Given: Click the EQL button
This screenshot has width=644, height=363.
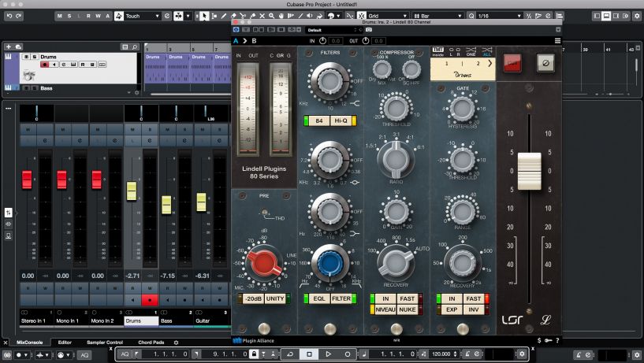Looking at the screenshot, I should pos(319,298).
